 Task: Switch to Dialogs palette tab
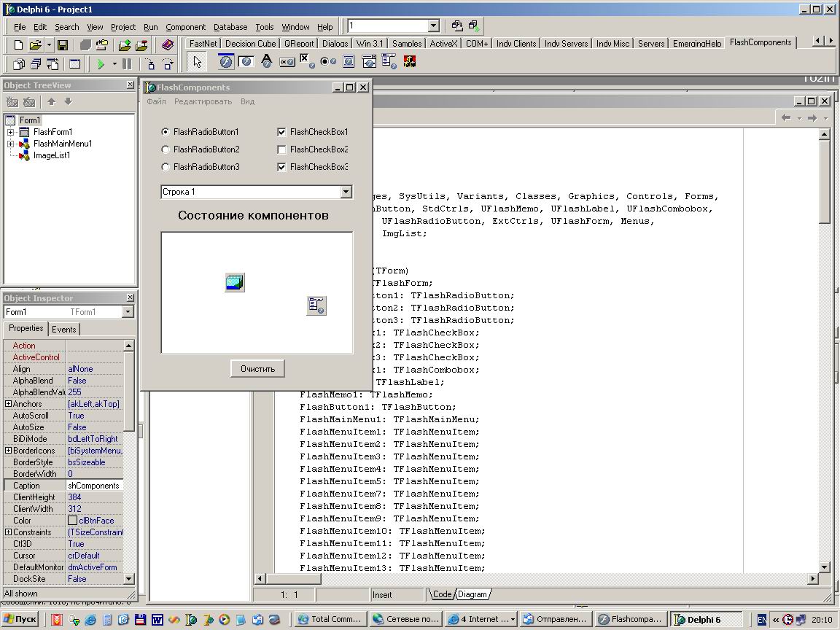pyautogui.click(x=335, y=44)
